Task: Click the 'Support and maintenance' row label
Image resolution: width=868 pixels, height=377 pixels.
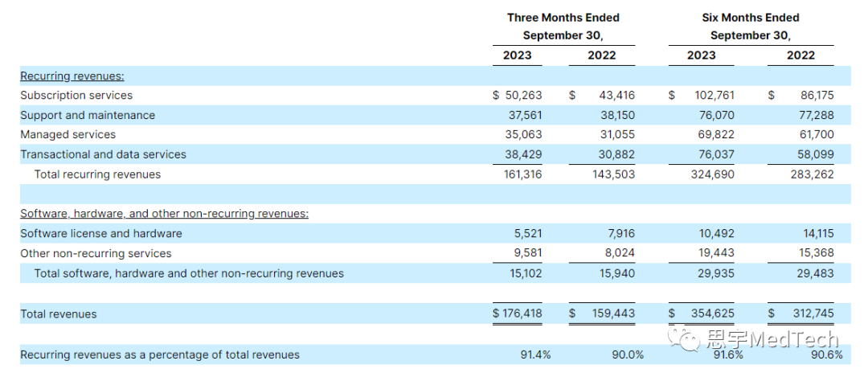Action: click(88, 115)
